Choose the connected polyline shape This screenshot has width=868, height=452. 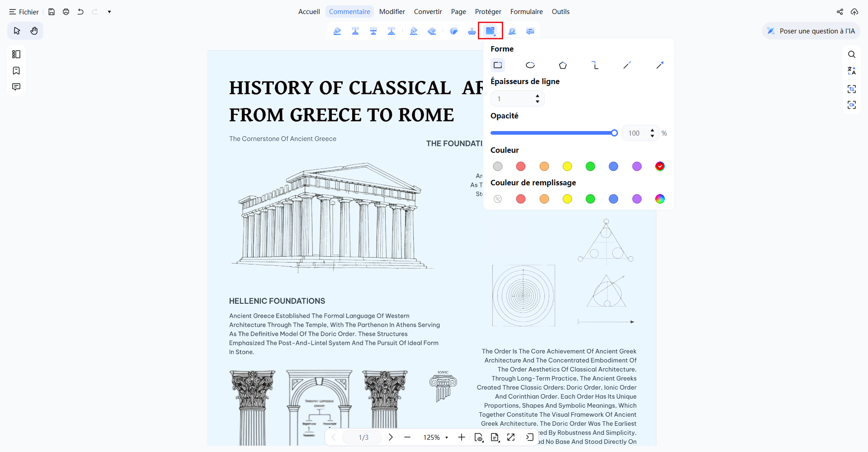coord(595,65)
